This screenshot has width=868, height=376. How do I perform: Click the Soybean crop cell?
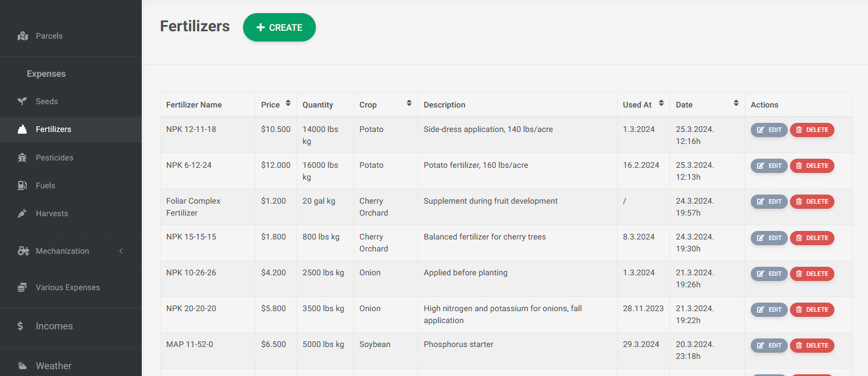coord(386,350)
